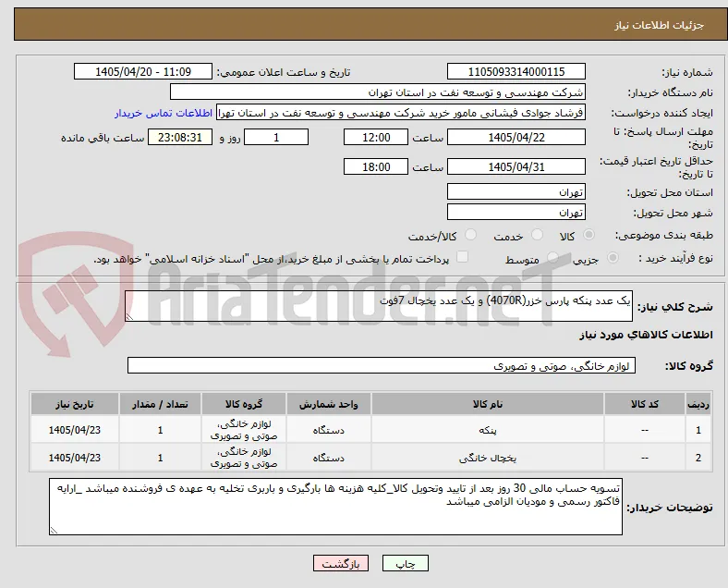
Task: Click the announcement date and time field
Action: (x=143, y=72)
